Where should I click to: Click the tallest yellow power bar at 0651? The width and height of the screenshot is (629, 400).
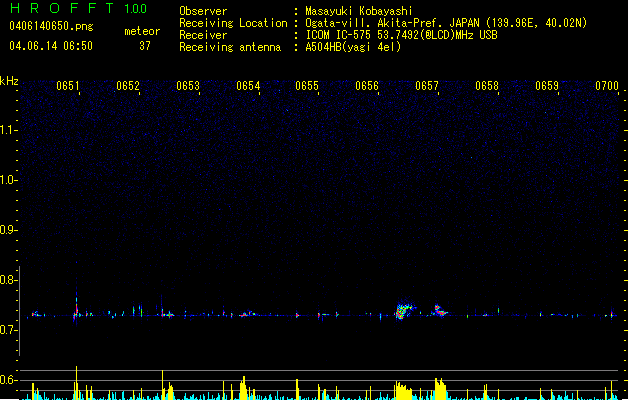point(76,382)
